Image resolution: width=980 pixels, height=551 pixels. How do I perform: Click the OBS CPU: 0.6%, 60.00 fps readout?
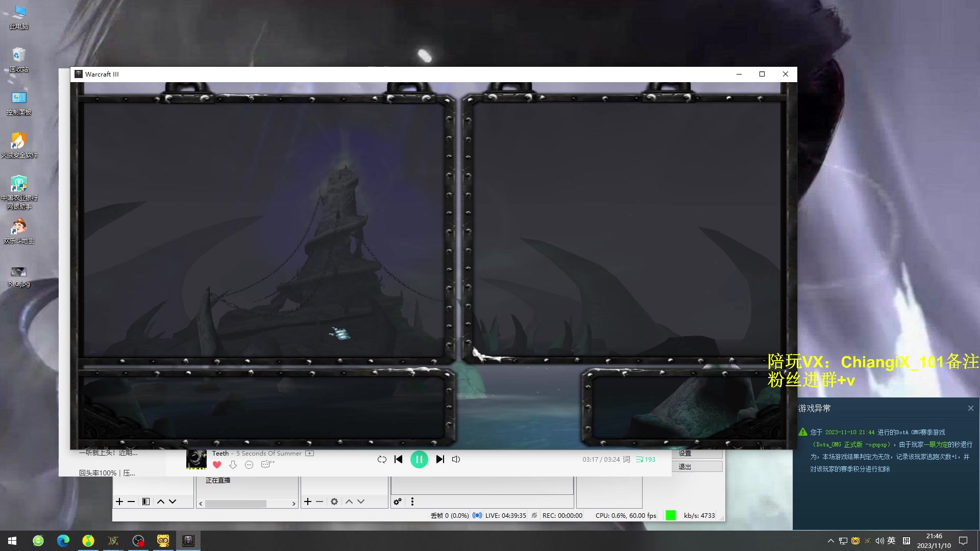coord(626,516)
